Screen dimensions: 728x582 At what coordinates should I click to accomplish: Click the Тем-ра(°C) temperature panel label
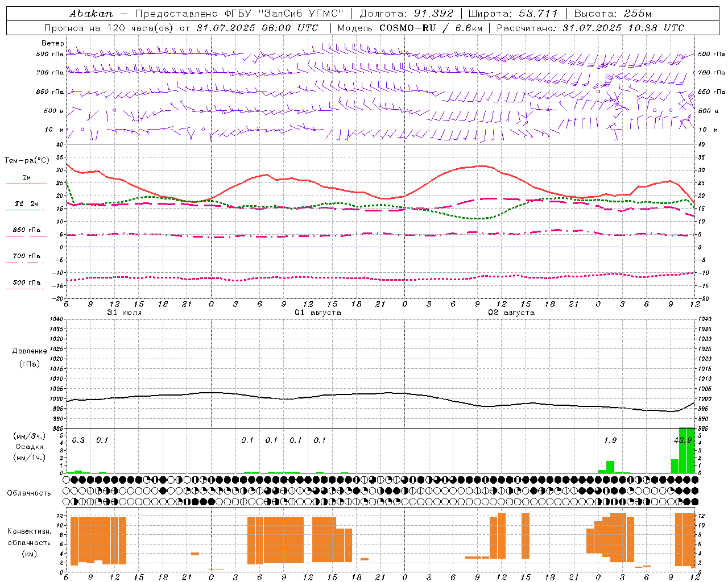pos(27,161)
